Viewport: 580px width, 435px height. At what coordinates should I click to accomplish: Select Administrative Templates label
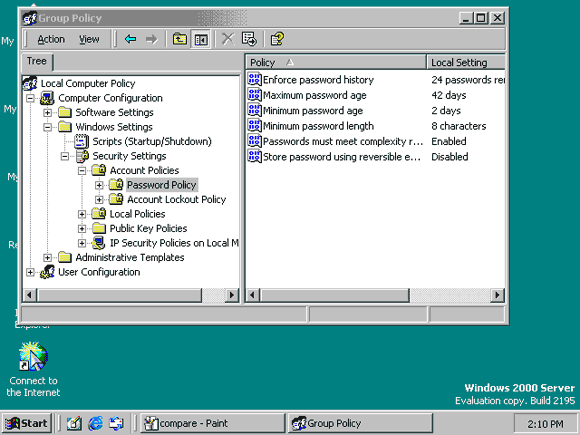click(x=130, y=257)
